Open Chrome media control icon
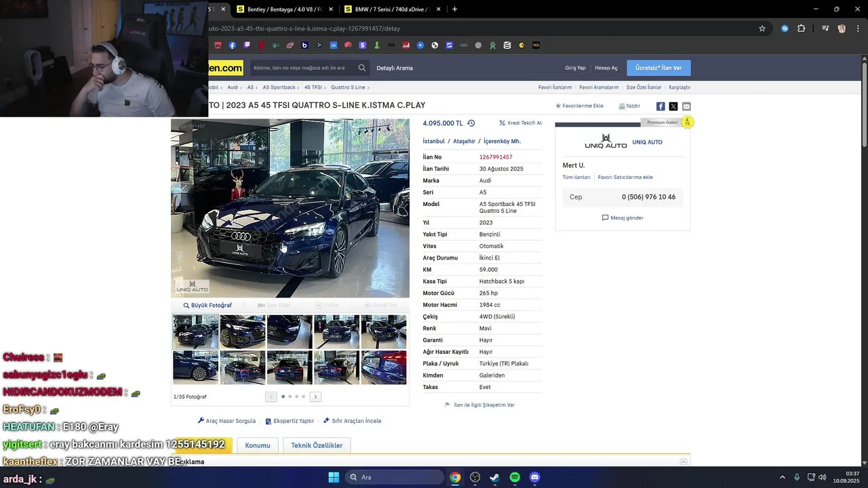This screenshot has width=868, height=488. pos(825,28)
